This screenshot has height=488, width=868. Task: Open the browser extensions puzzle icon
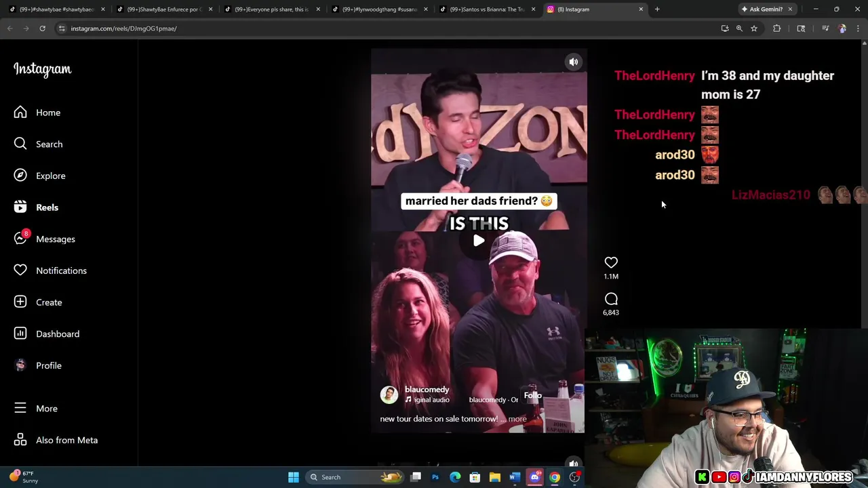[x=777, y=28]
